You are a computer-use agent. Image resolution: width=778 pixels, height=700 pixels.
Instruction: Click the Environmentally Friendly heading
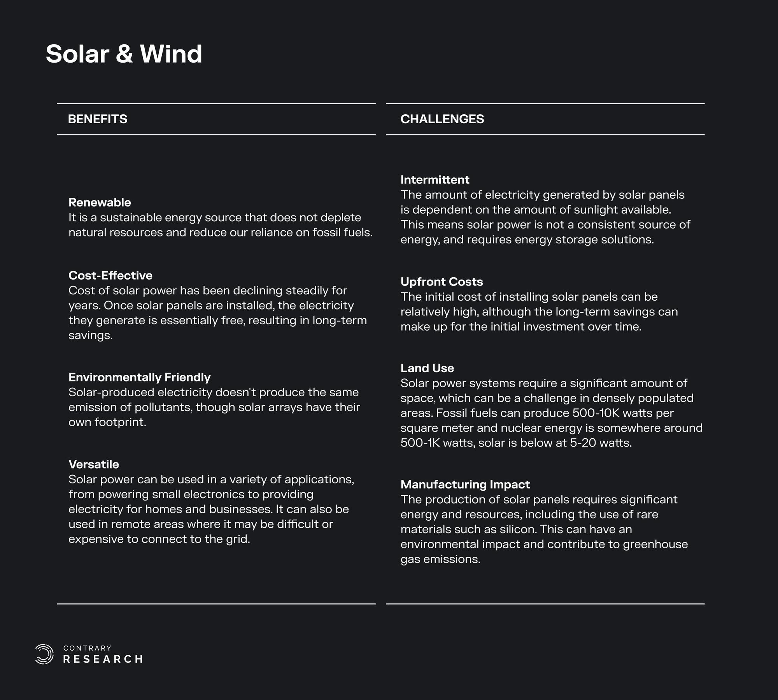point(139,377)
